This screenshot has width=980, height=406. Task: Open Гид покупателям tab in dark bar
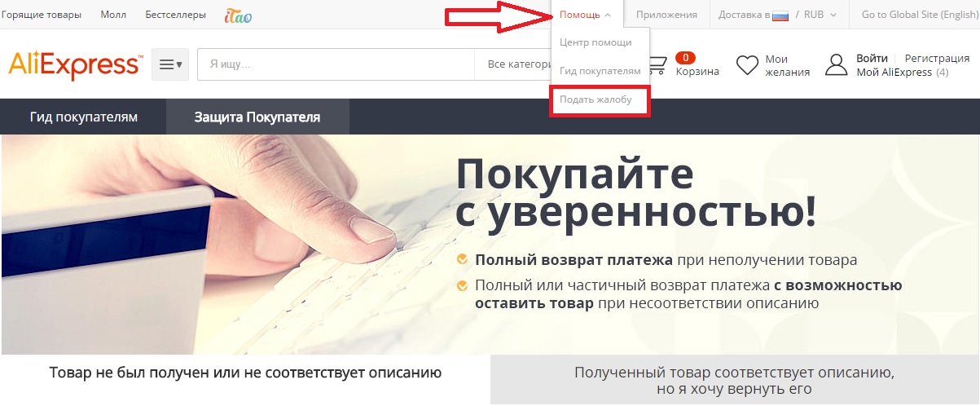(x=84, y=117)
